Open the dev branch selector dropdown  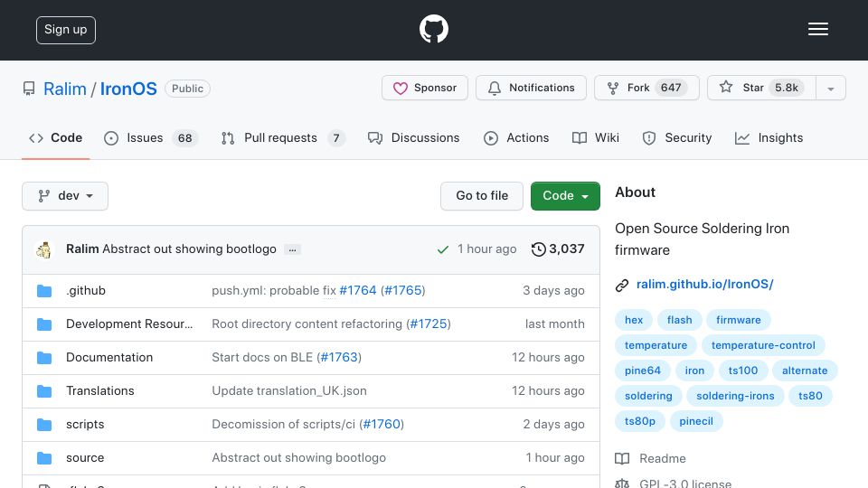click(65, 196)
